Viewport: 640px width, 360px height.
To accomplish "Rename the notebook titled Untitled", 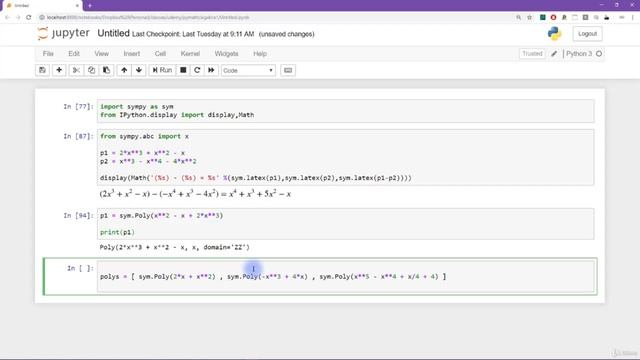I will tap(113, 33).
